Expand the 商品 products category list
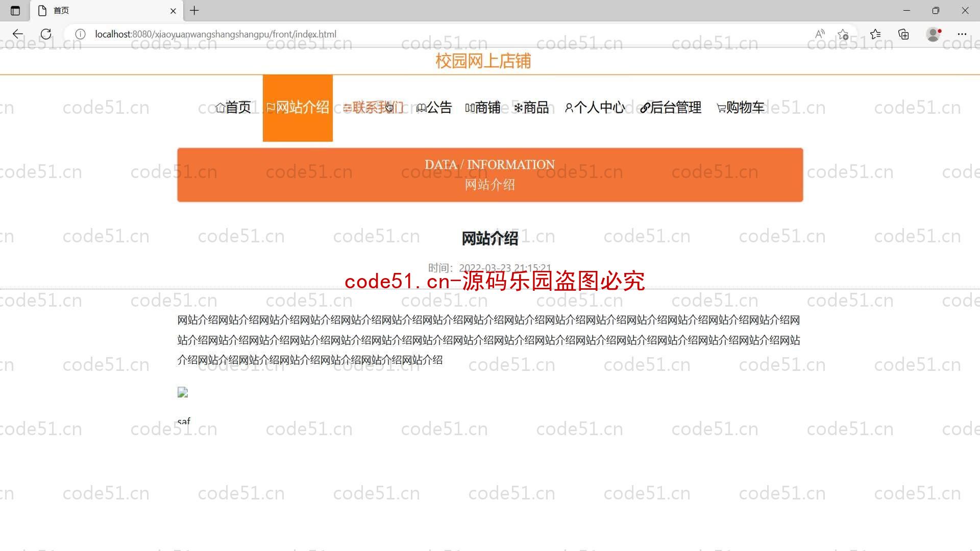Screen dimensions: 980x551 pyautogui.click(x=532, y=107)
